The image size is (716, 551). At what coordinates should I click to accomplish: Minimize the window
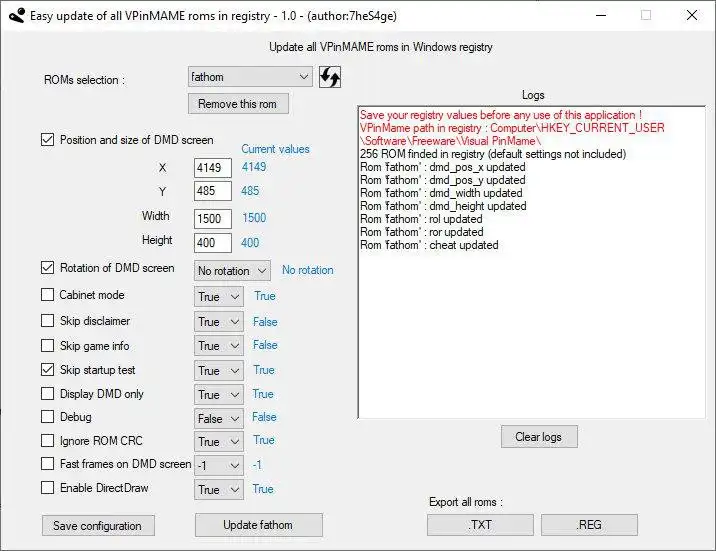601,15
